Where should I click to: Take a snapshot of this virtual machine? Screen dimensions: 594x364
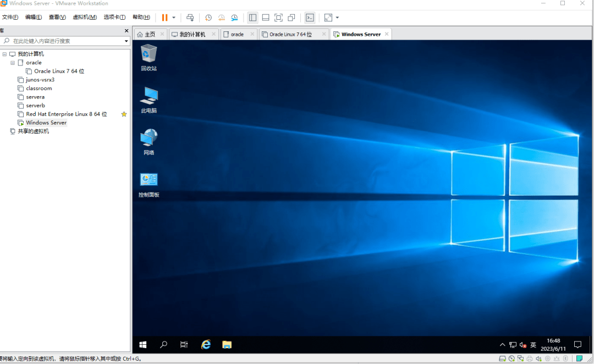[x=208, y=18]
